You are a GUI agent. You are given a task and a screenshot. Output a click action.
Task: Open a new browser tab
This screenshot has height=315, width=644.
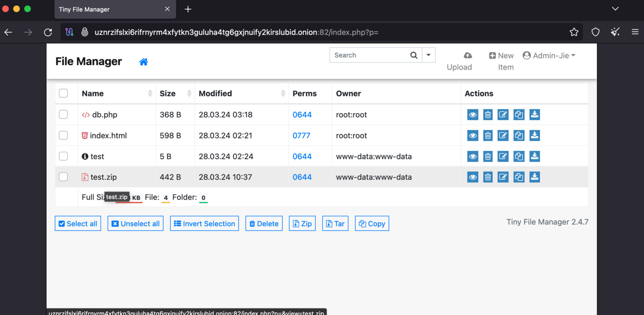(188, 9)
